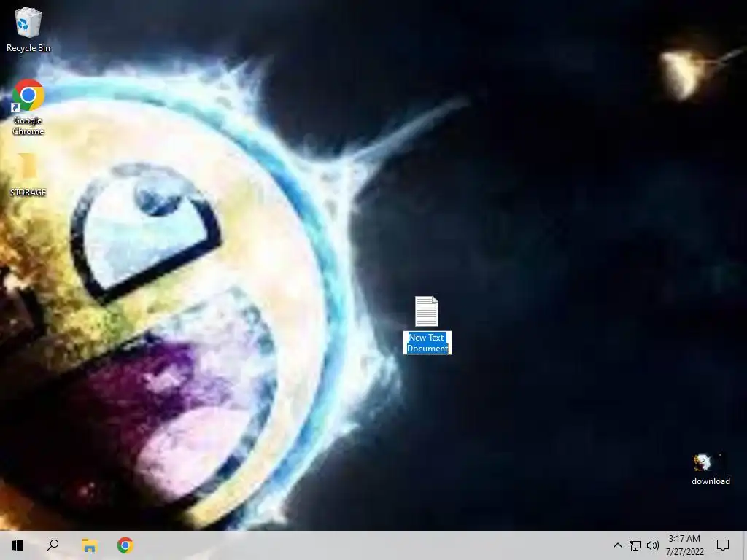Open the Windows Start menu

18,545
